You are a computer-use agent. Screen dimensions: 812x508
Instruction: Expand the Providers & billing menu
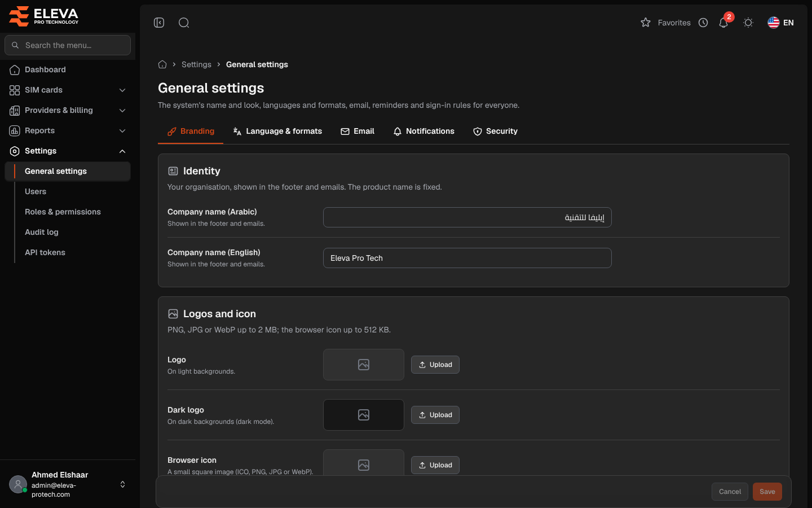[x=68, y=110]
